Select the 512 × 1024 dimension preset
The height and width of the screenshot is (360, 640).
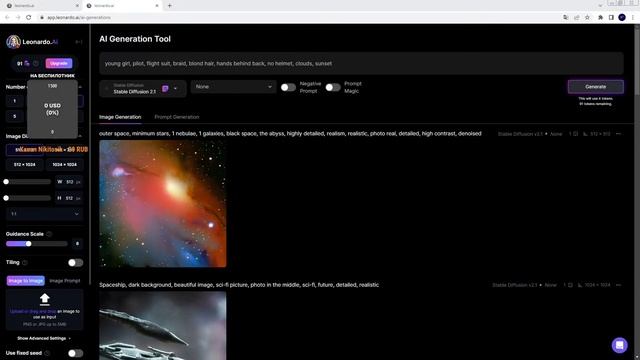(x=24, y=164)
